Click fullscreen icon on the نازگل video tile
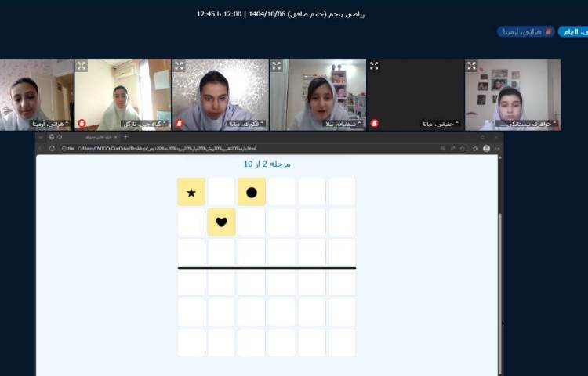The width and height of the screenshot is (588, 376). (82, 66)
